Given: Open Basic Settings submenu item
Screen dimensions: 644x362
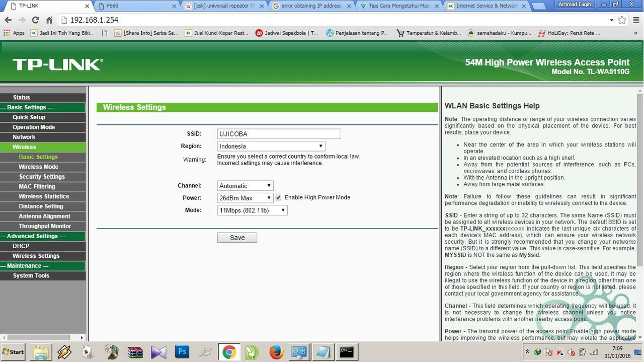Looking at the screenshot, I should pos(43,157).
